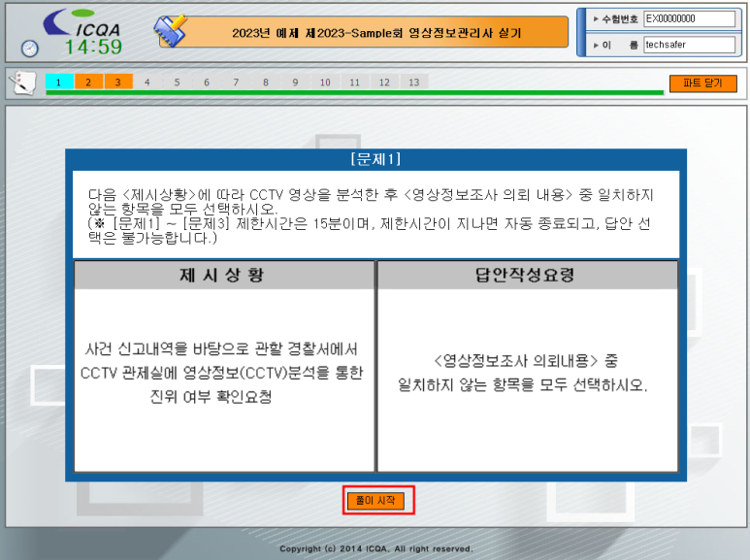Go to question 9

295,82
